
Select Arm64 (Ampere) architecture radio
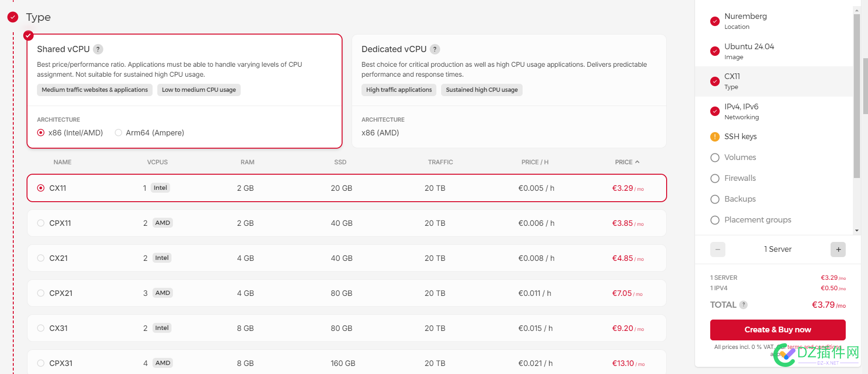pyautogui.click(x=118, y=133)
